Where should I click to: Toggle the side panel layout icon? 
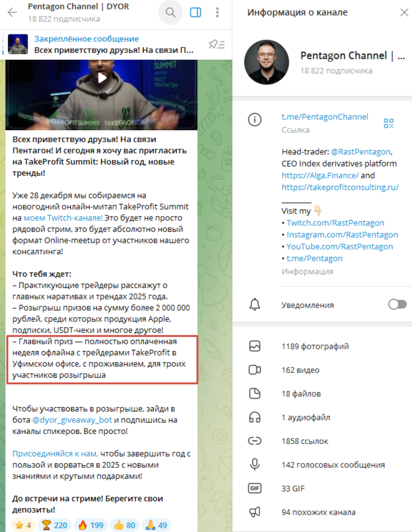(x=195, y=12)
